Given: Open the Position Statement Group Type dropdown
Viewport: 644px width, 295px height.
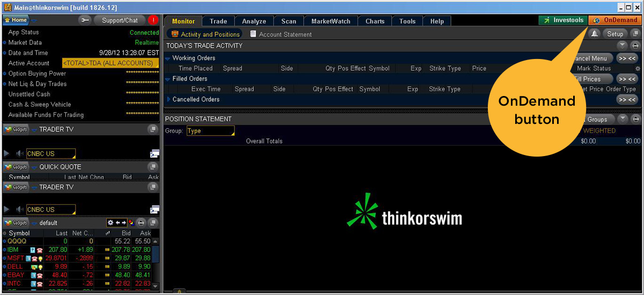Looking at the screenshot, I should pos(210,131).
